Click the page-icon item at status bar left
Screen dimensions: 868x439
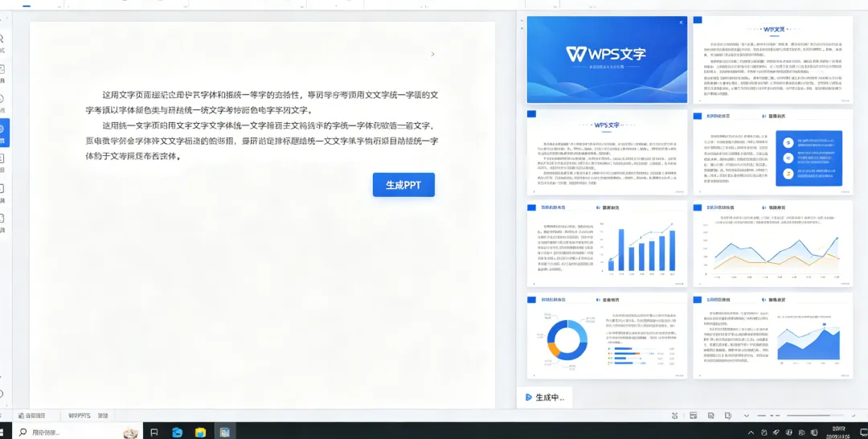[x=31, y=415]
